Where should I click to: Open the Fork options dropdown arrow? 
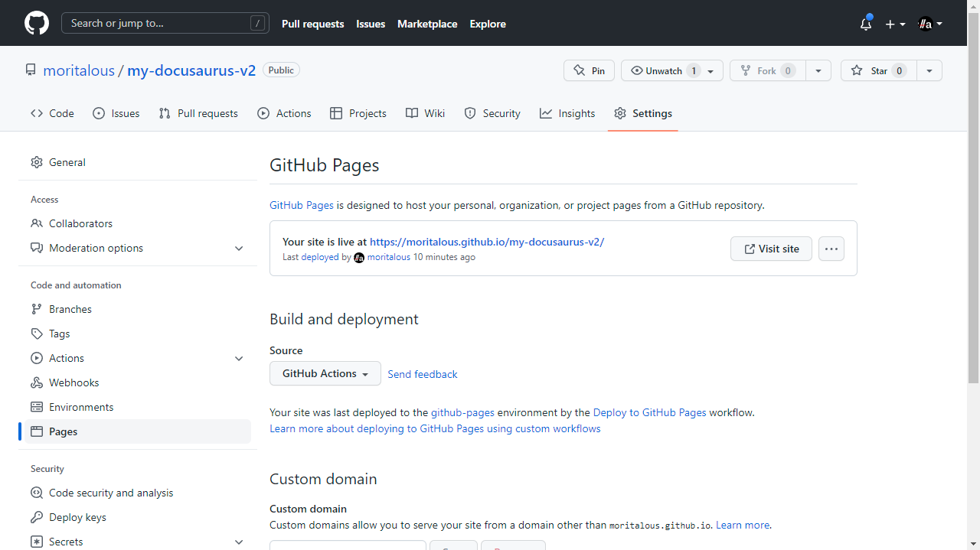(x=818, y=70)
